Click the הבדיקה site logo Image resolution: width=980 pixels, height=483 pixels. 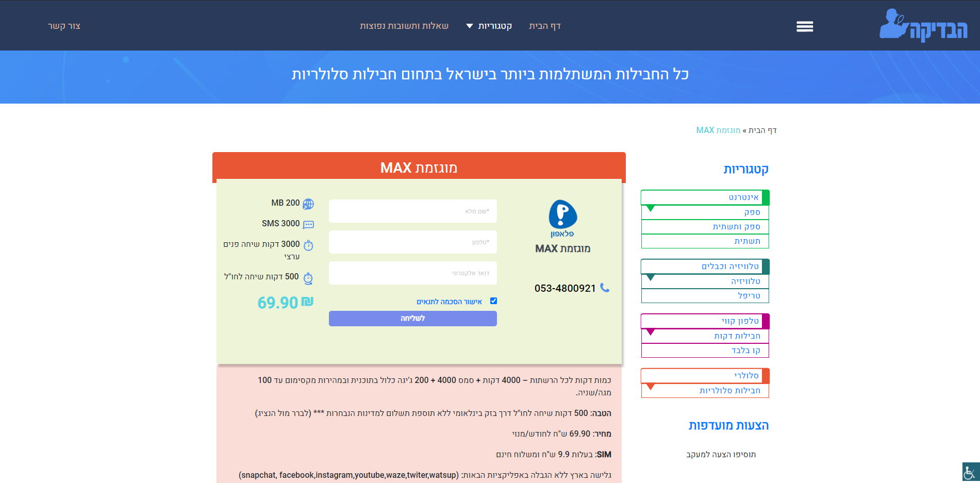point(923,25)
